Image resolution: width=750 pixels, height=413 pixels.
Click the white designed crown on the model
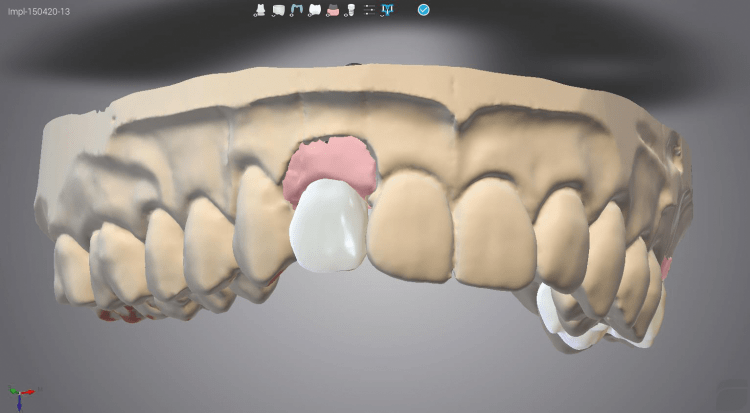pos(329,226)
